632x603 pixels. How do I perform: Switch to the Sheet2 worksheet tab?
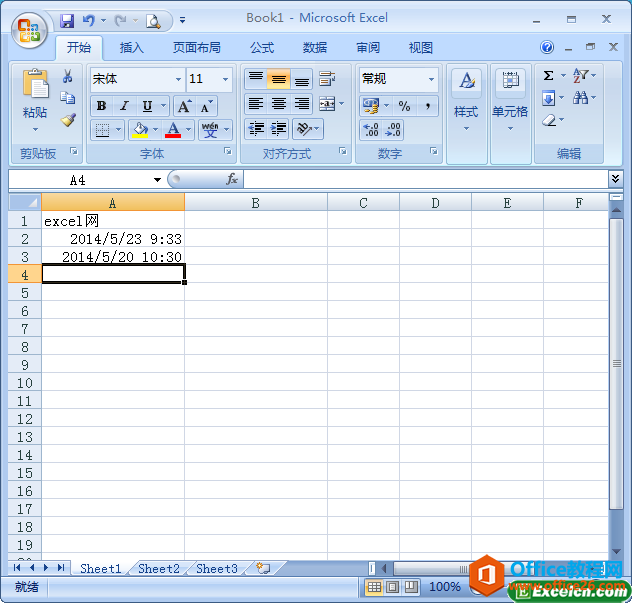158,568
